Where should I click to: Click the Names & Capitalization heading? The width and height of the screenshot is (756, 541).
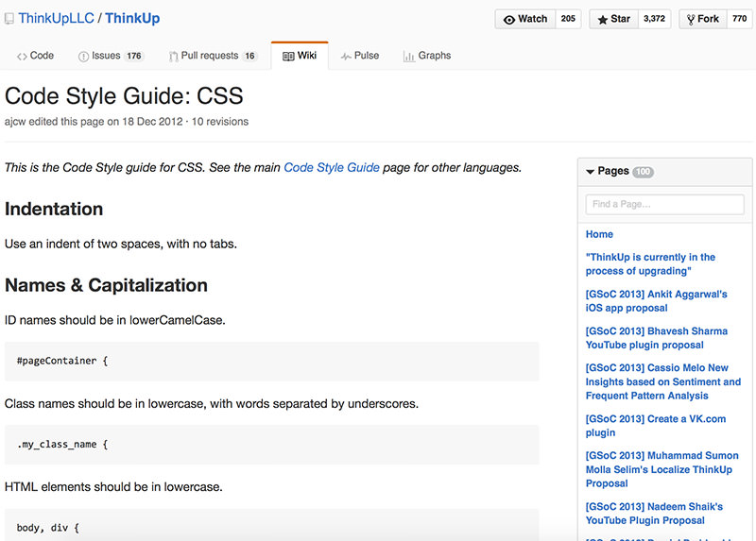click(106, 285)
